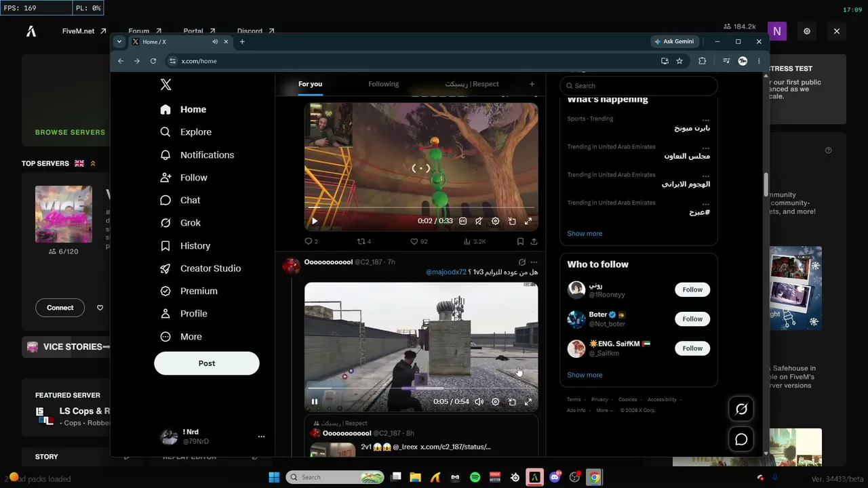This screenshot has width=868, height=488.
Task: Open Grok actions on Oooooooooool's post
Action: [x=521, y=262]
